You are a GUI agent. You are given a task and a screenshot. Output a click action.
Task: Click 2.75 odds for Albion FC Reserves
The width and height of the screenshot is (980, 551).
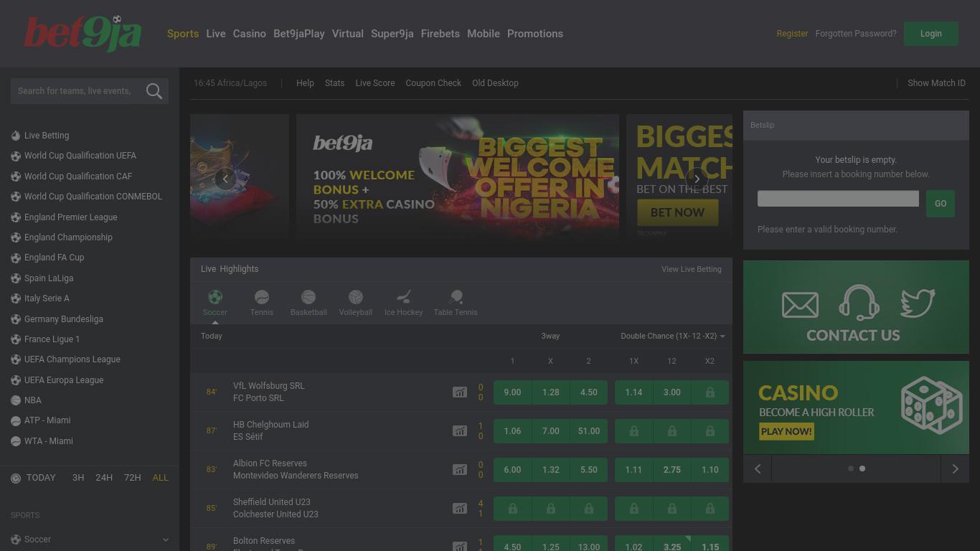[672, 470]
